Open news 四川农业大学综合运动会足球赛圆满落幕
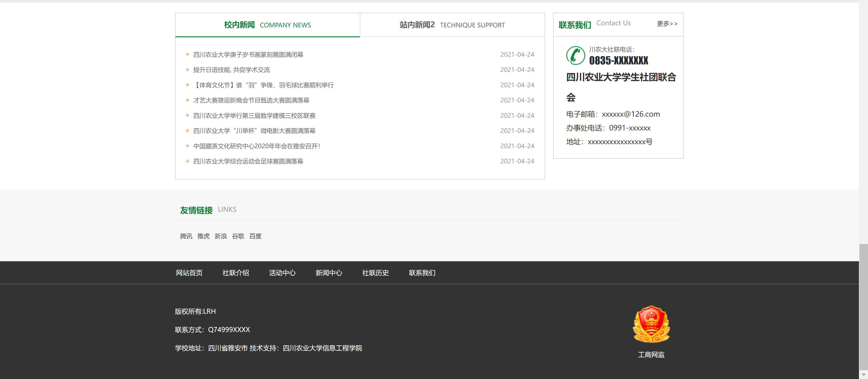Viewport: 868px width, 379px height. click(x=248, y=161)
